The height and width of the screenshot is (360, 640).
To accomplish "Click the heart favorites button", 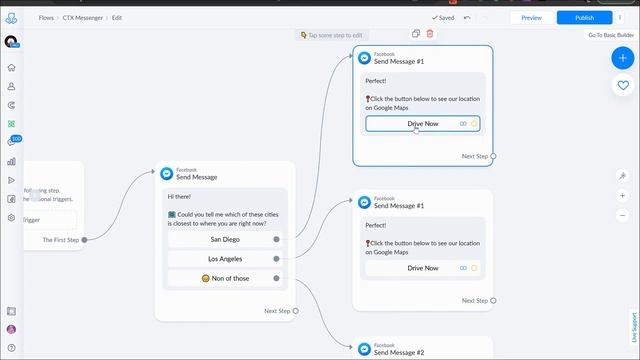I will (x=623, y=85).
